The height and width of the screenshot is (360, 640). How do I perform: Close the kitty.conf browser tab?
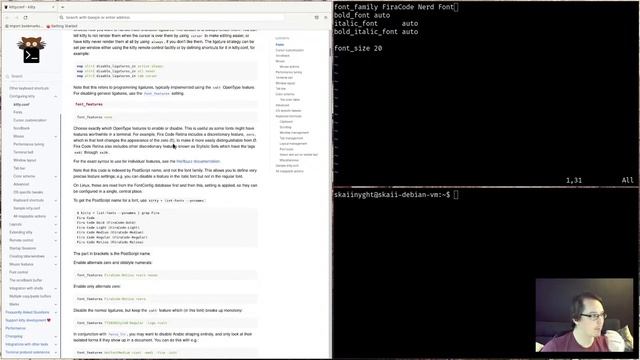coord(53,7)
